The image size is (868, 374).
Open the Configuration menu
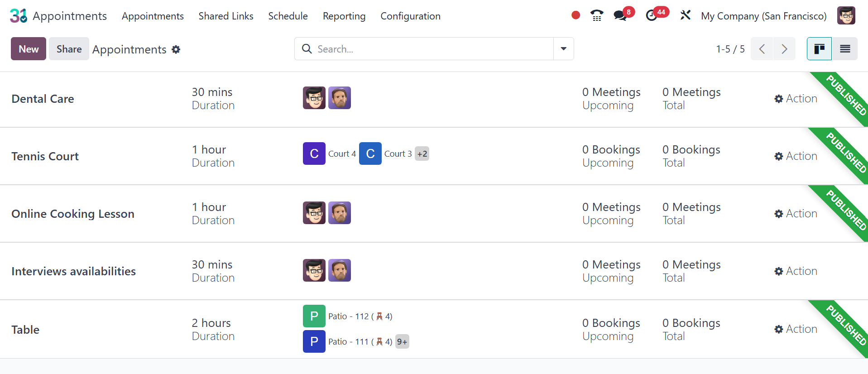(410, 16)
